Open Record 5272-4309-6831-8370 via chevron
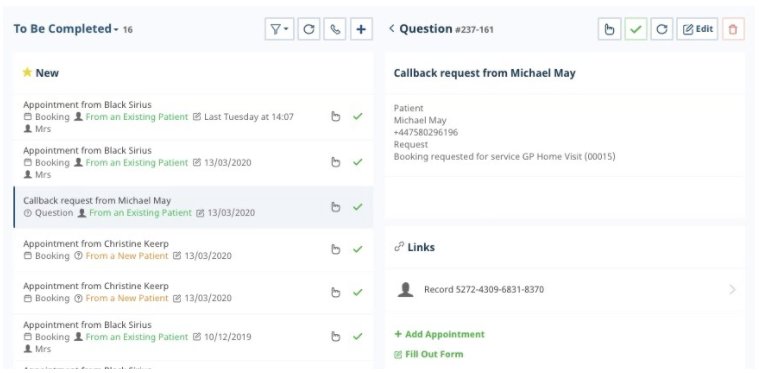 coord(732,289)
